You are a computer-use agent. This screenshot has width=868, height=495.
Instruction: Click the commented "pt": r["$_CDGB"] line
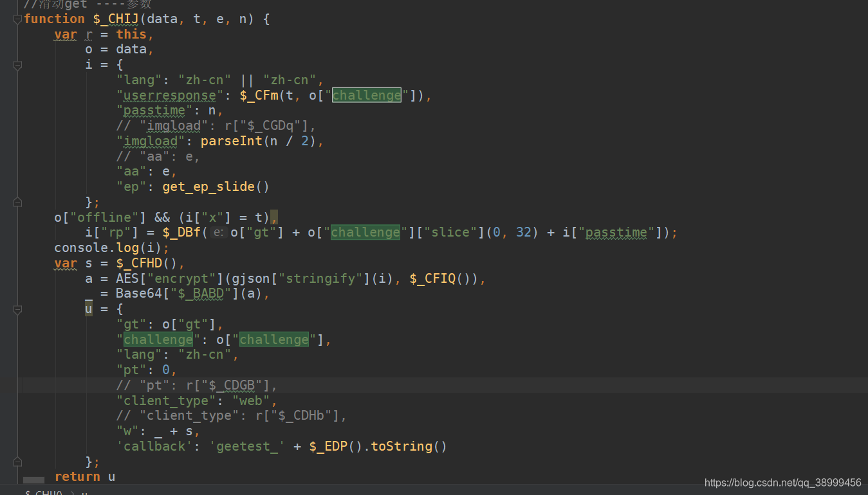tap(197, 385)
